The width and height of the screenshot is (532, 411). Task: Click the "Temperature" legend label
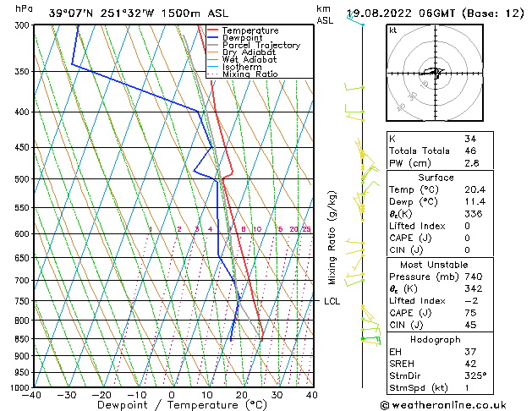(250, 30)
